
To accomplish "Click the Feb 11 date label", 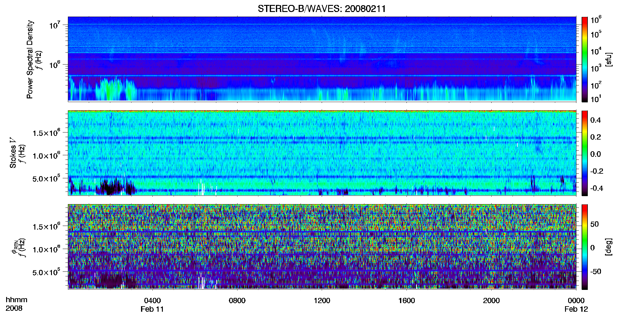I will click(152, 309).
